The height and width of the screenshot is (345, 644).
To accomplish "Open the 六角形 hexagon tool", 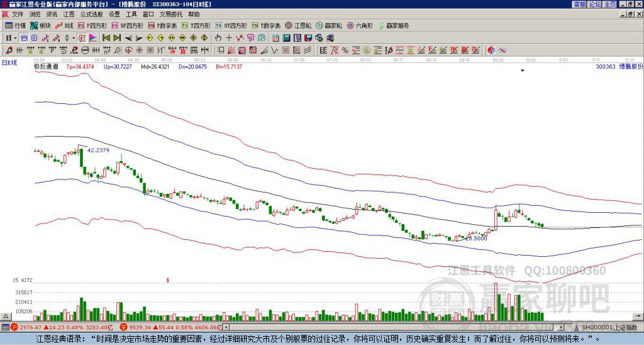I will point(360,25).
